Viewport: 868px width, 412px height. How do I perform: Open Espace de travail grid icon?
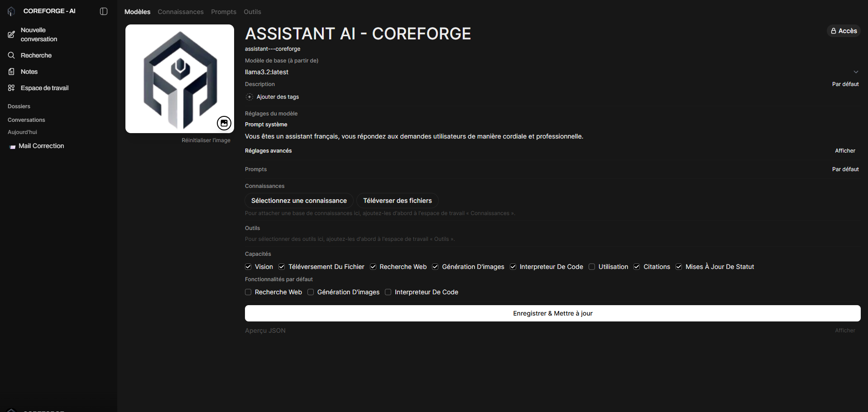(11, 88)
